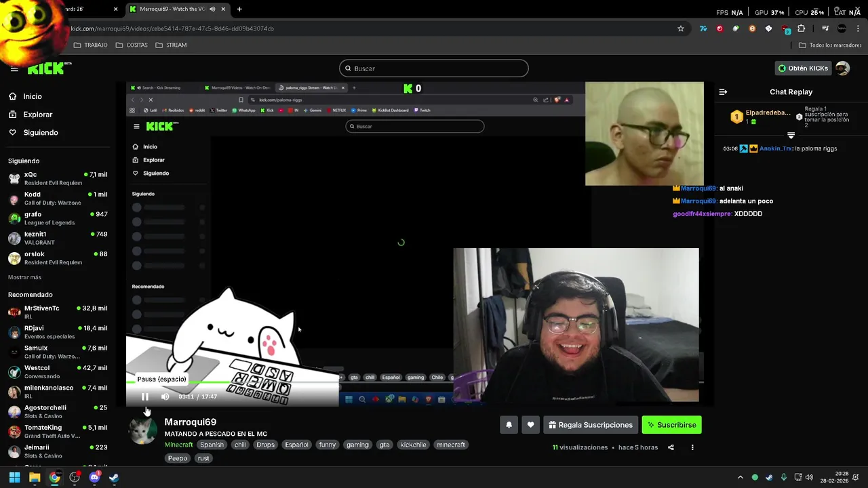Expand Mostrar más following list
The width and height of the screenshot is (868, 488).
(x=24, y=277)
